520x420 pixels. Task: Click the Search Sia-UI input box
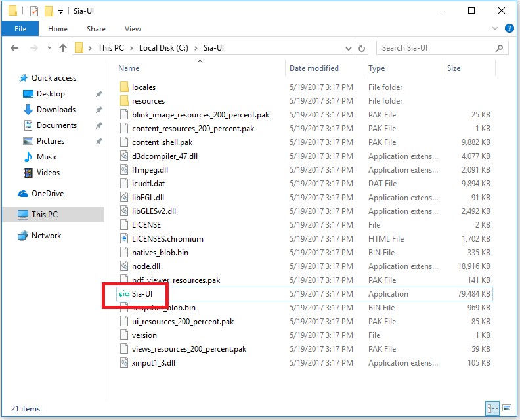pos(437,48)
